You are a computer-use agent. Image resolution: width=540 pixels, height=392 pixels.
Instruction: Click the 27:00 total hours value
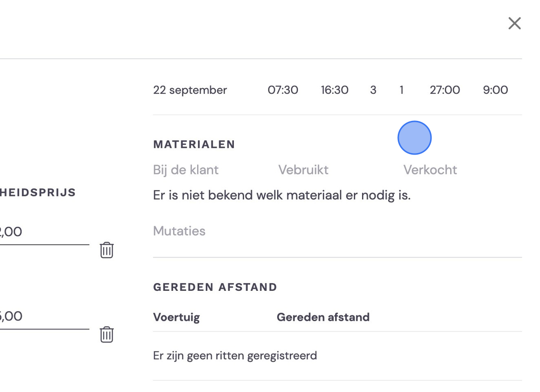[445, 90]
